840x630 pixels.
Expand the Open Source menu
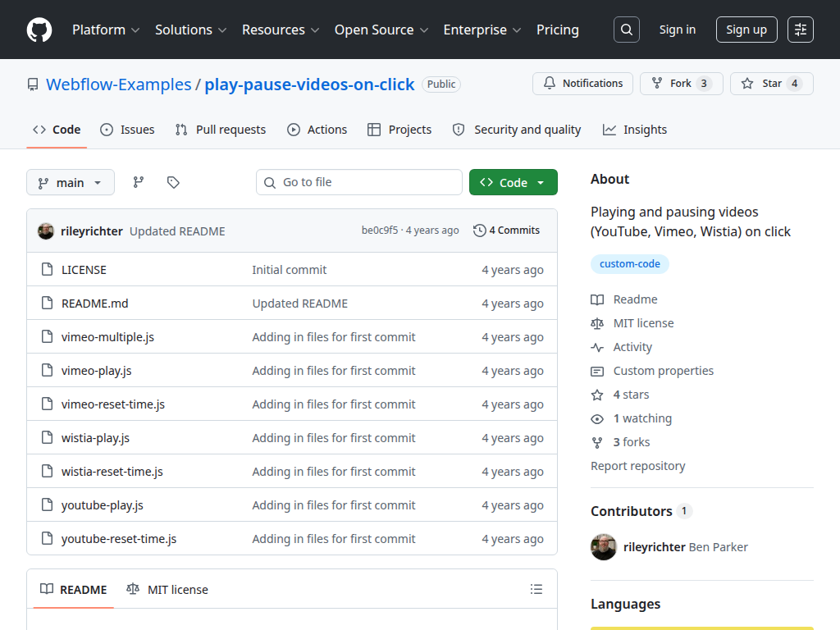pyautogui.click(x=381, y=30)
